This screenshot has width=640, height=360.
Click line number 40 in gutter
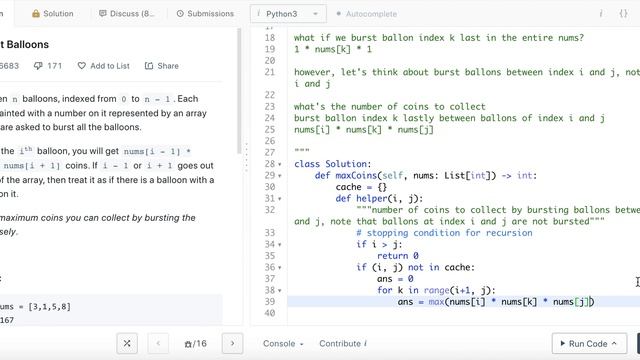pos(270,313)
